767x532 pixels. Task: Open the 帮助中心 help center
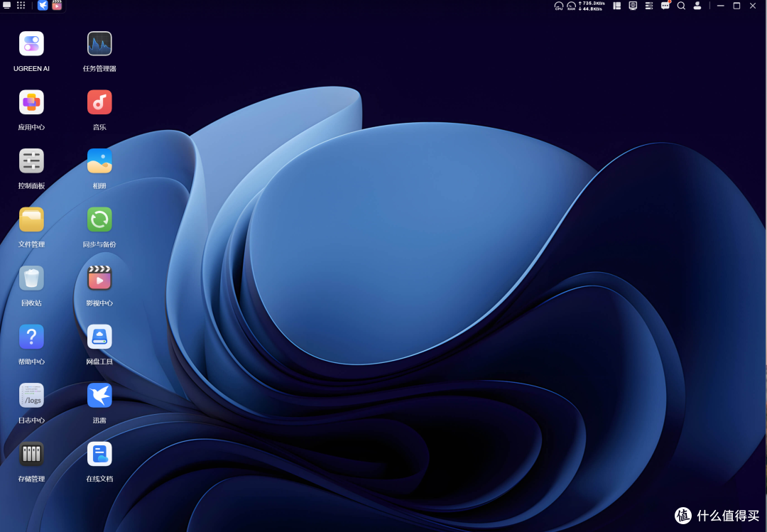point(31,337)
